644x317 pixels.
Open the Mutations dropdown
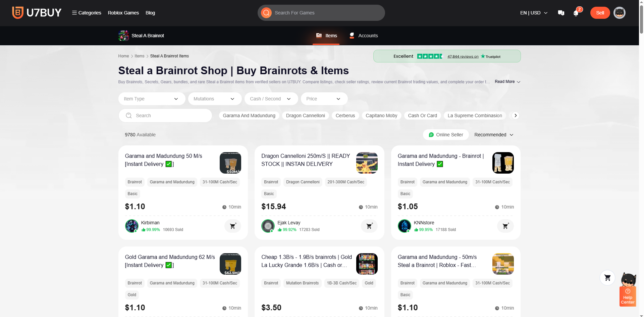coord(215,99)
